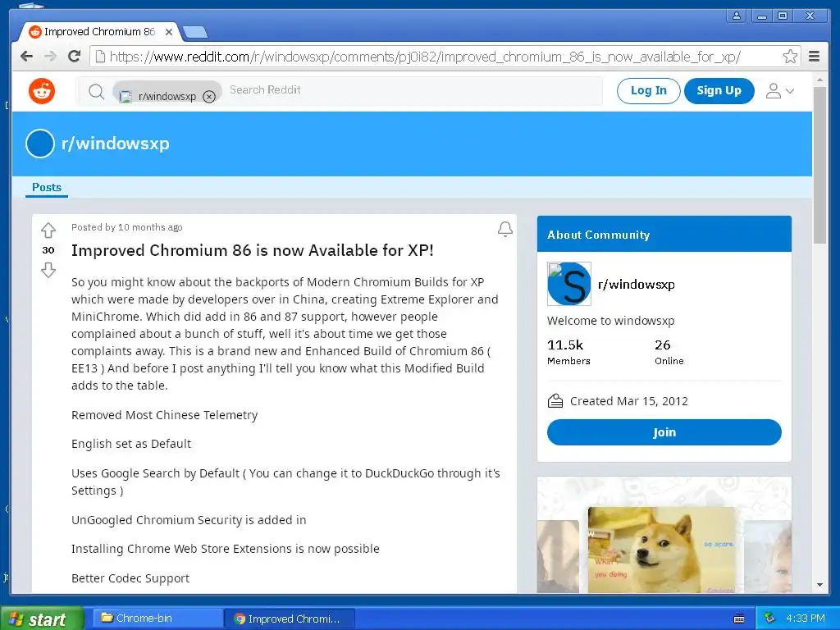Image resolution: width=840 pixels, height=630 pixels.
Task: Focus the Search Reddit input field
Action: click(x=413, y=90)
